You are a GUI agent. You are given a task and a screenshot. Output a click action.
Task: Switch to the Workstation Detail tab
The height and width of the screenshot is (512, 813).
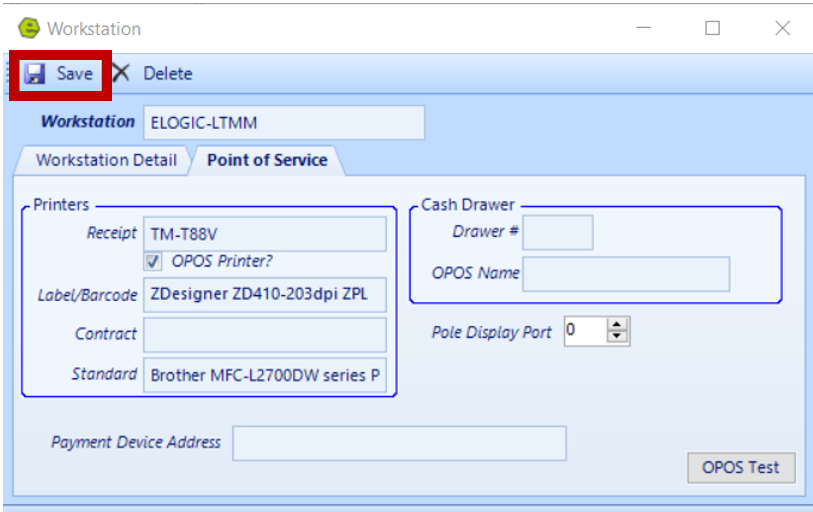click(x=106, y=160)
